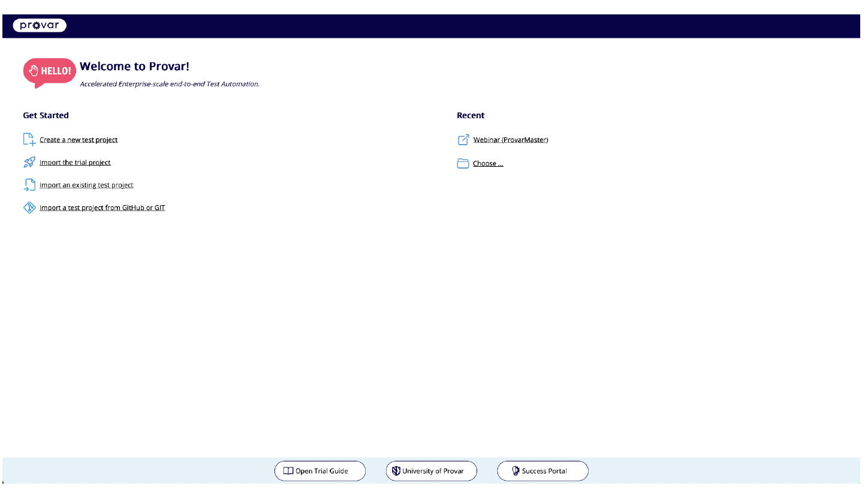The width and height of the screenshot is (868, 498).
Task: Click the rocket icon beside Import the trial project
Action: pyautogui.click(x=29, y=163)
